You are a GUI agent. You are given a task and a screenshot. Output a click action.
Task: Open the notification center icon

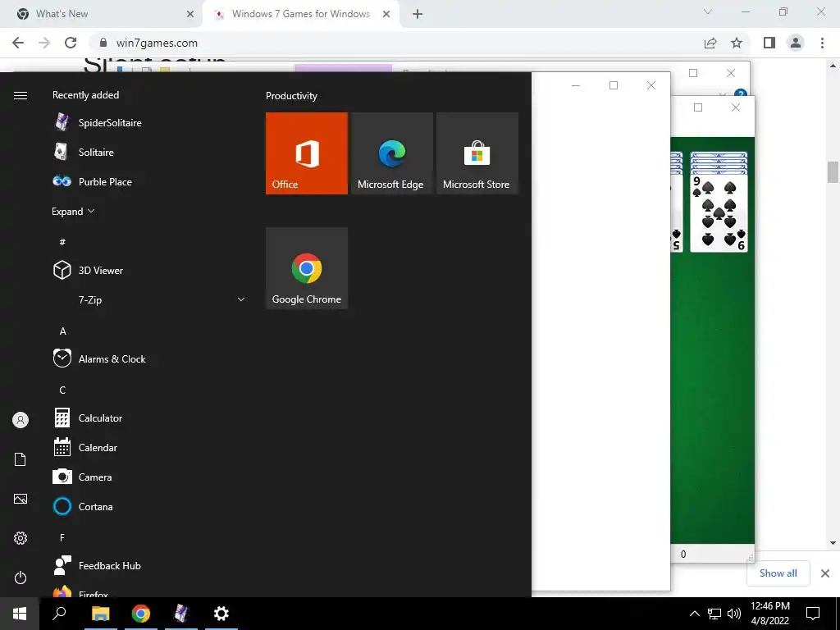[813, 614]
